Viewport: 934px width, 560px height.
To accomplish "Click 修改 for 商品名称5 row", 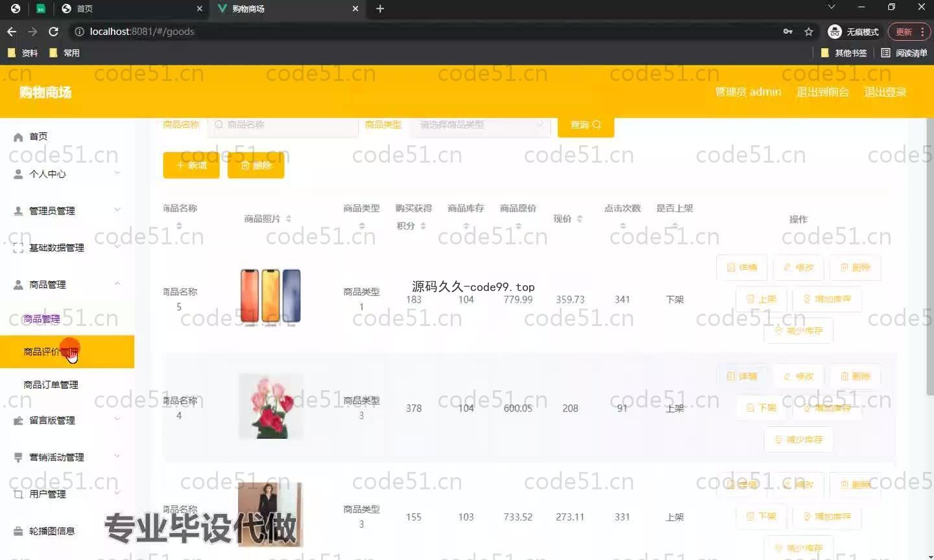I will click(798, 267).
